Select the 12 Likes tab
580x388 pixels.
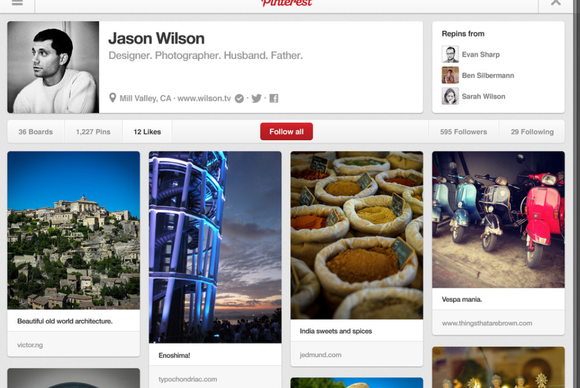[147, 132]
